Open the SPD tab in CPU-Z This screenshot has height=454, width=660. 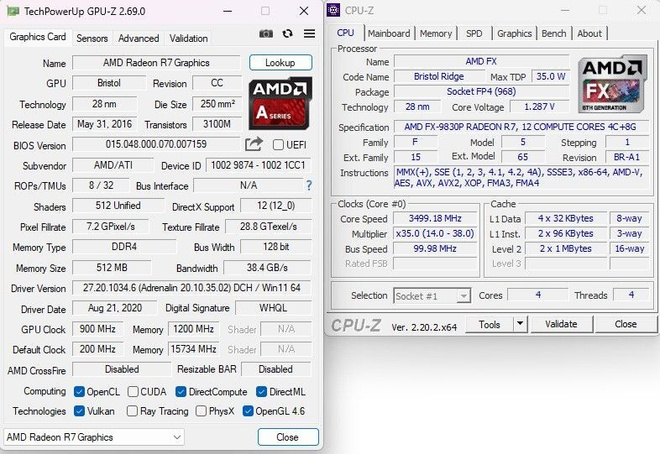(474, 33)
